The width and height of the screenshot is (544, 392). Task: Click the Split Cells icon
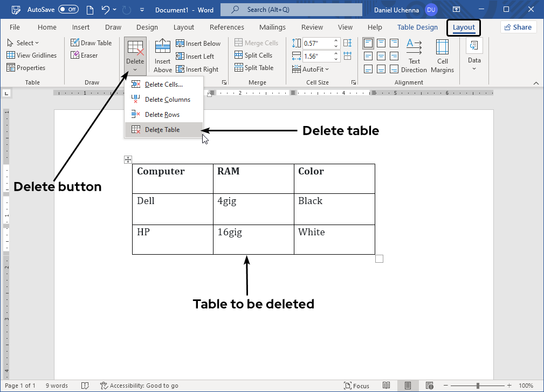[x=239, y=55]
